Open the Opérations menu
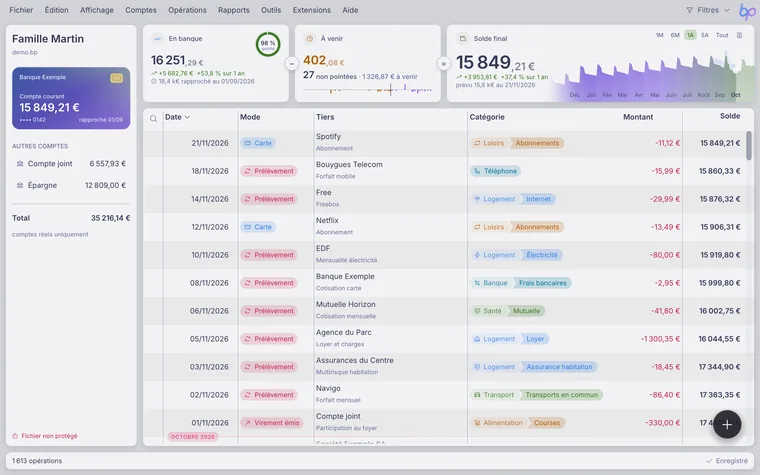The image size is (760, 475). point(187,10)
